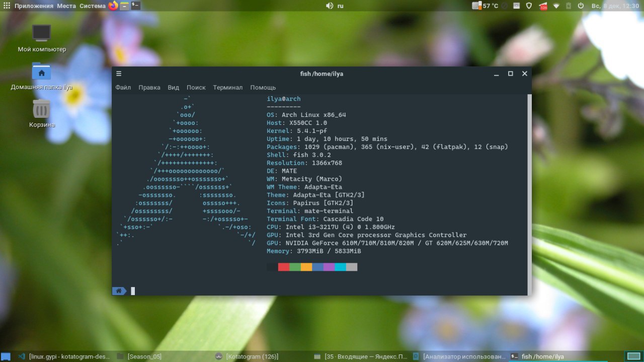
Task: Maximize the terminal window
Action: pos(510,74)
